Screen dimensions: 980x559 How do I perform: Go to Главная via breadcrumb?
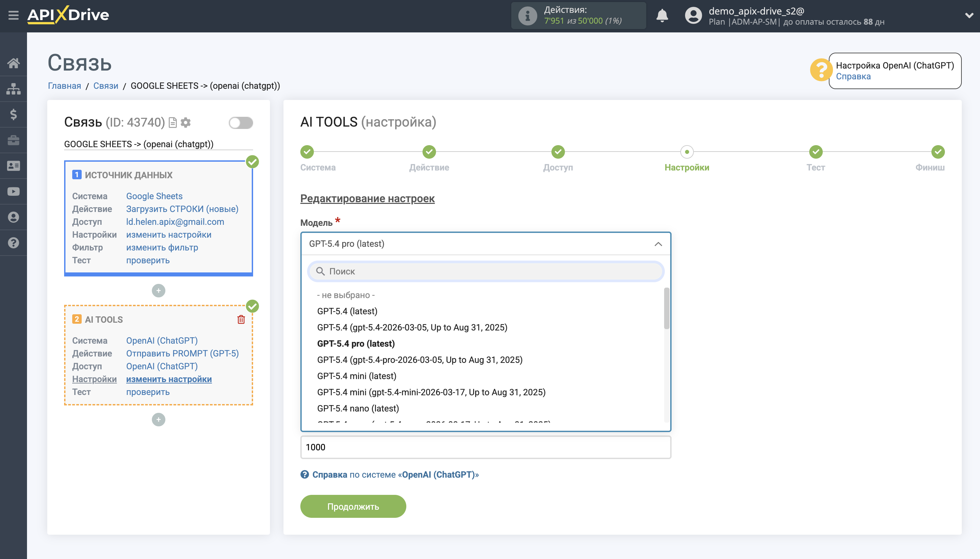64,86
